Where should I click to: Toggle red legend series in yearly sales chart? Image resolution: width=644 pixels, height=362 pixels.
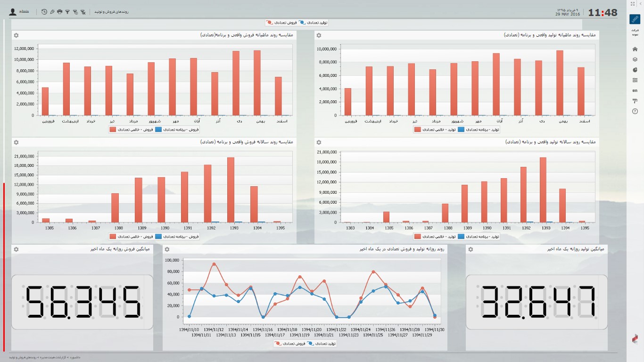coord(132,236)
